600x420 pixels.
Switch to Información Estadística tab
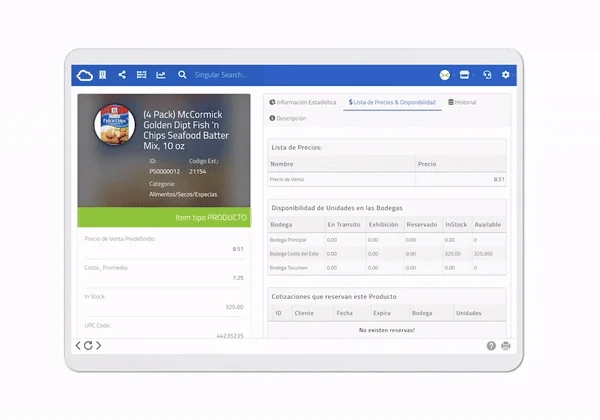(303, 102)
